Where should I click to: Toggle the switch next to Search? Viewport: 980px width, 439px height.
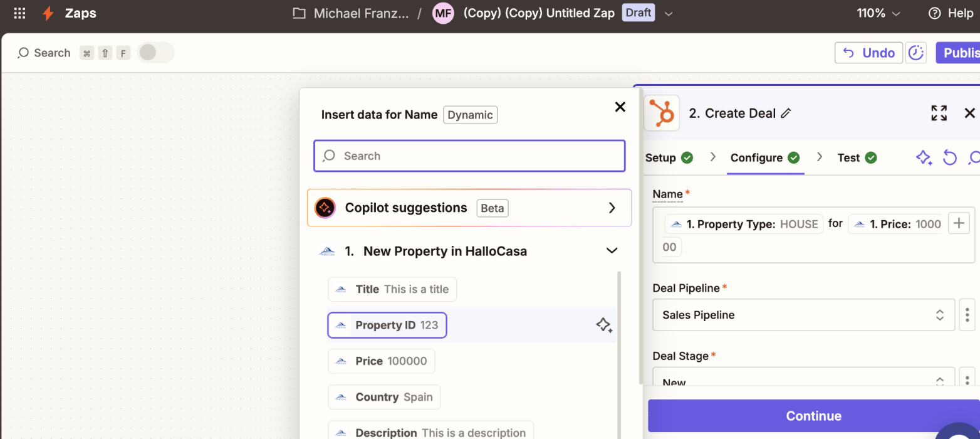pyautogui.click(x=155, y=53)
